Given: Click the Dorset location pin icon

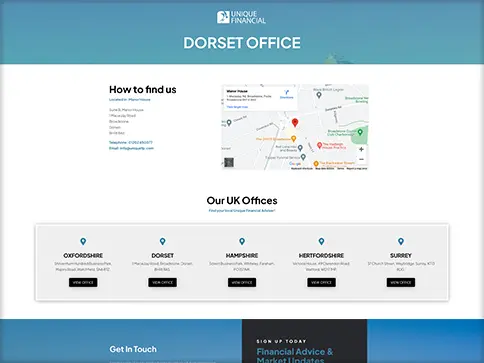Looking at the screenshot, I should 162,241.
